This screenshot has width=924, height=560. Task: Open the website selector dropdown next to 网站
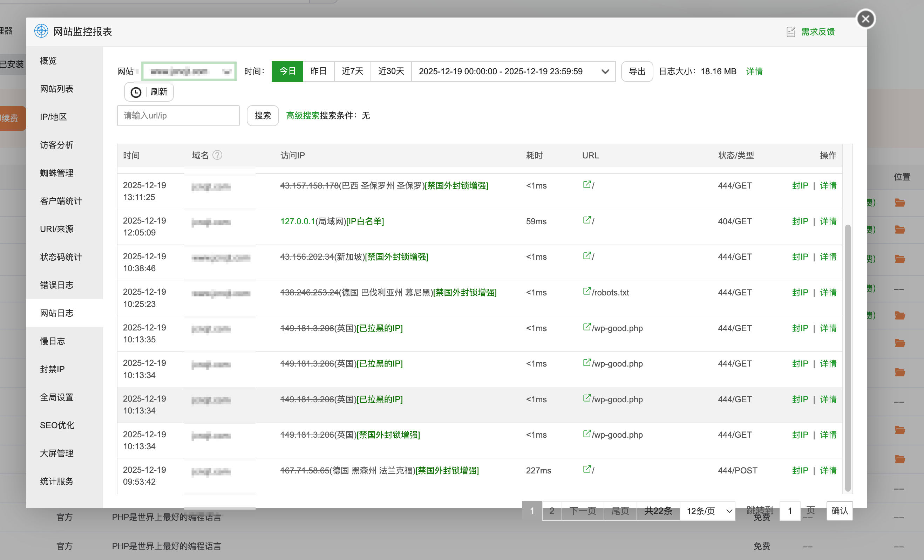(x=189, y=71)
